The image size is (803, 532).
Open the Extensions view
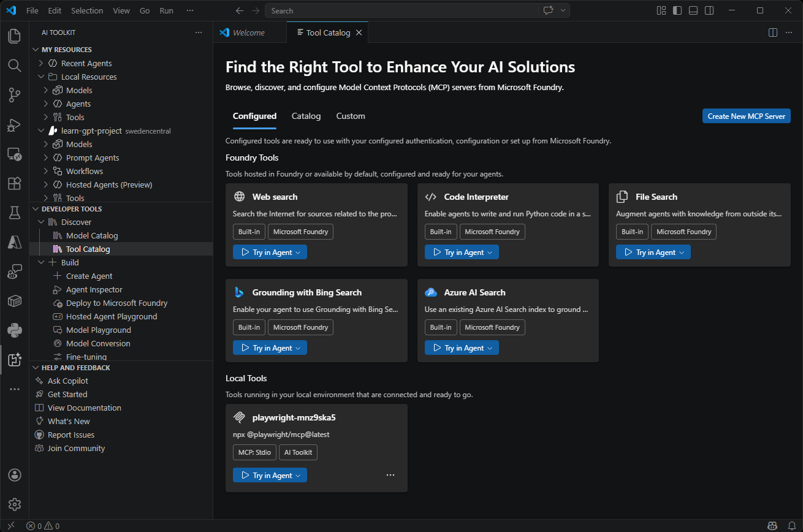click(x=14, y=184)
